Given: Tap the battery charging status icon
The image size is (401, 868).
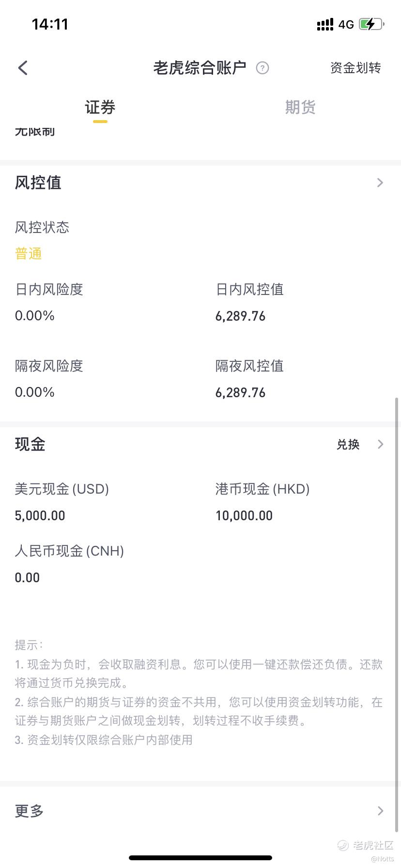Looking at the screenshot, I should tap(371, 24).
